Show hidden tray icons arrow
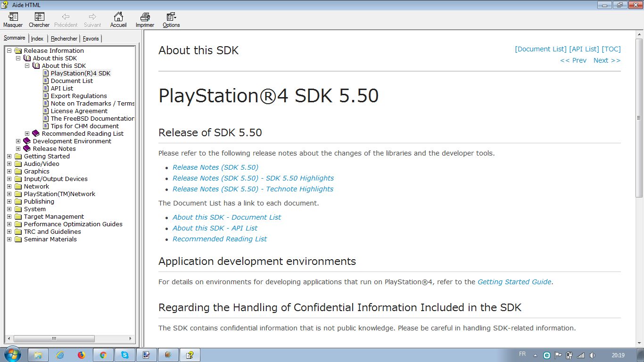The image size is (644, 362). (535, 355)
